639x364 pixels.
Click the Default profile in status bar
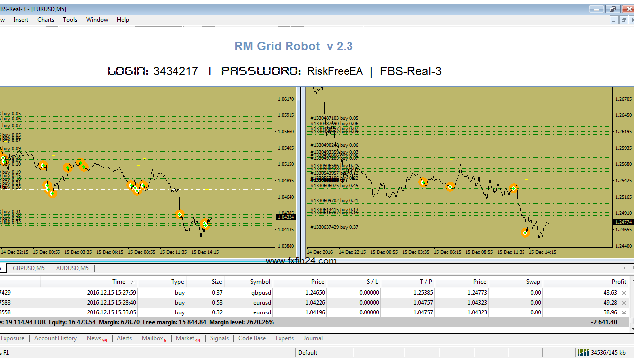click(x=308, y=353)
